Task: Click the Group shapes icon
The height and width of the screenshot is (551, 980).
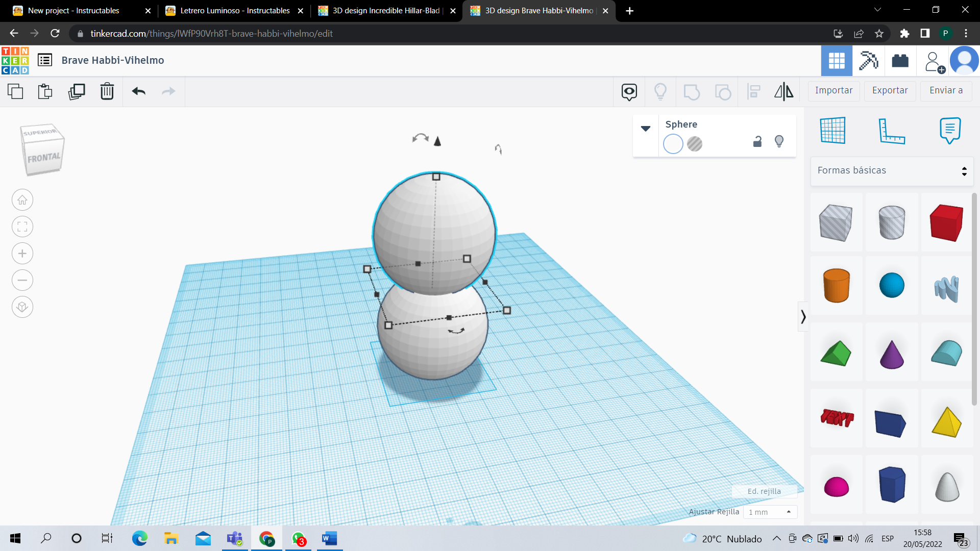Action: tap(692, 92)
